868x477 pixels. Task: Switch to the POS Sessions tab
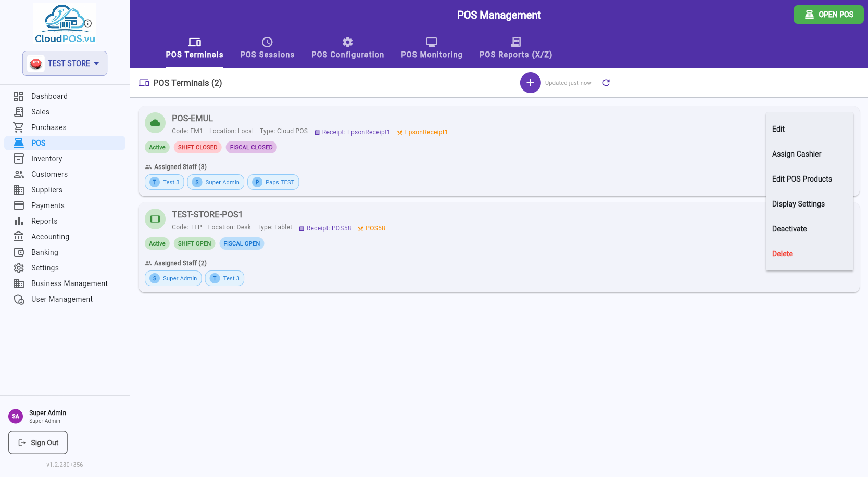coord(267,48)
